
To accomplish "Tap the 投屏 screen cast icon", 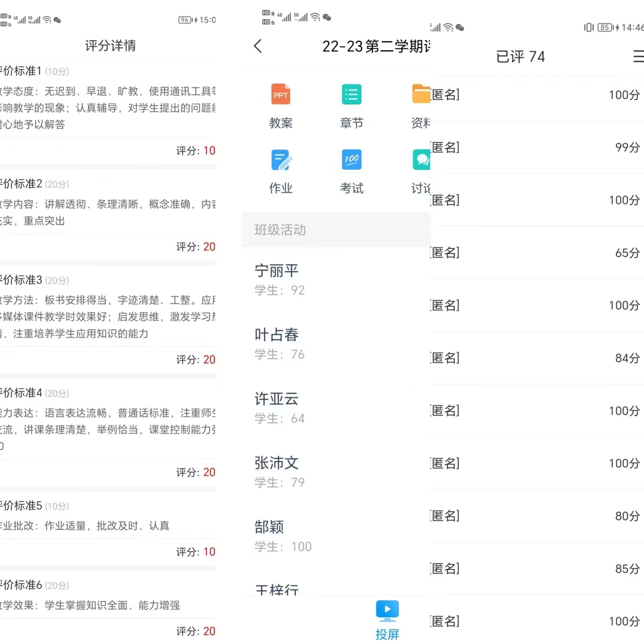I will (387, 610).
